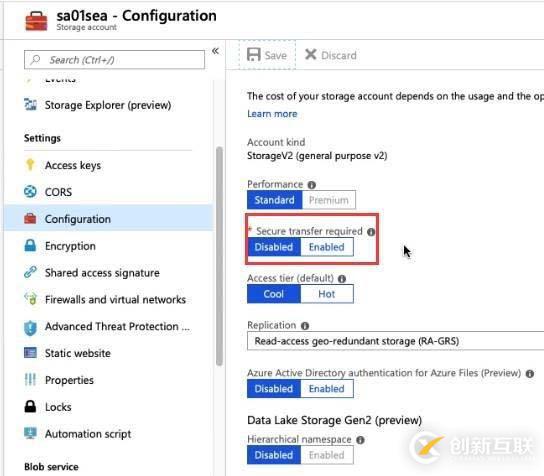Click the 'StorageV2 (general purpose v2)' text
This screenshot has height=476, width=544.
click(x=317, y=156)
